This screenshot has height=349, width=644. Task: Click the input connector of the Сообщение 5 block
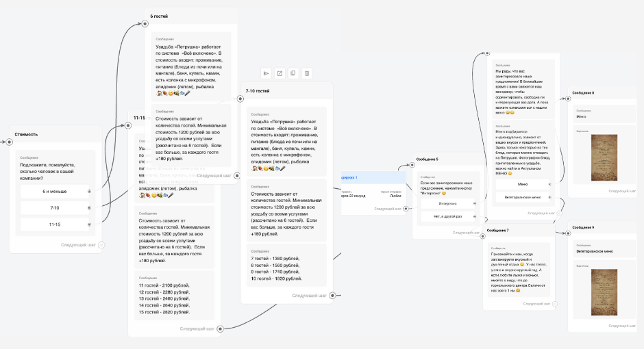click(x=412, y=166)
